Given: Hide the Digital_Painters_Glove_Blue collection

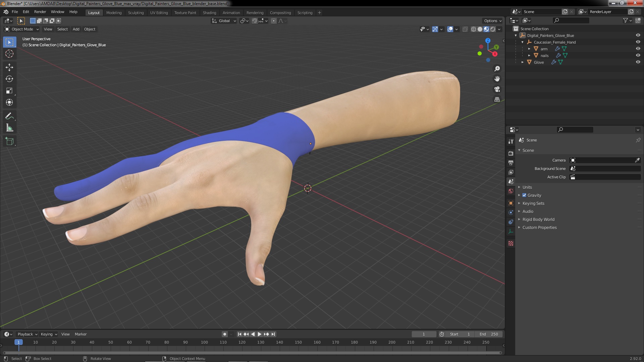Looking at the screenshot, I should click(638, 35).
